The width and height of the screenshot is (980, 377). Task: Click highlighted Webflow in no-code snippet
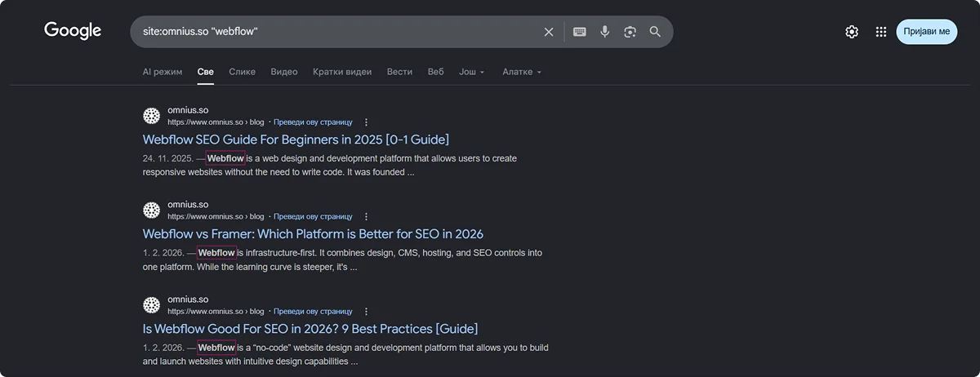[216, 348]
